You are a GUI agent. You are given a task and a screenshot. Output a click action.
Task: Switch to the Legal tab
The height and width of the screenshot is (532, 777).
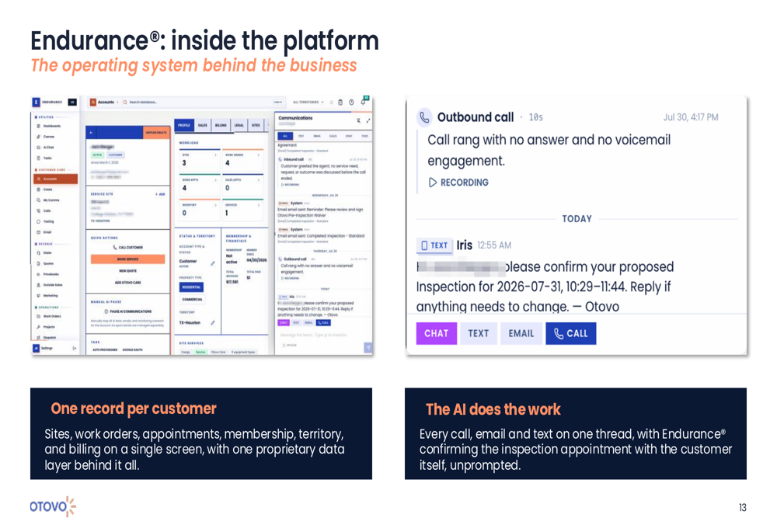(x=239, y=125)
